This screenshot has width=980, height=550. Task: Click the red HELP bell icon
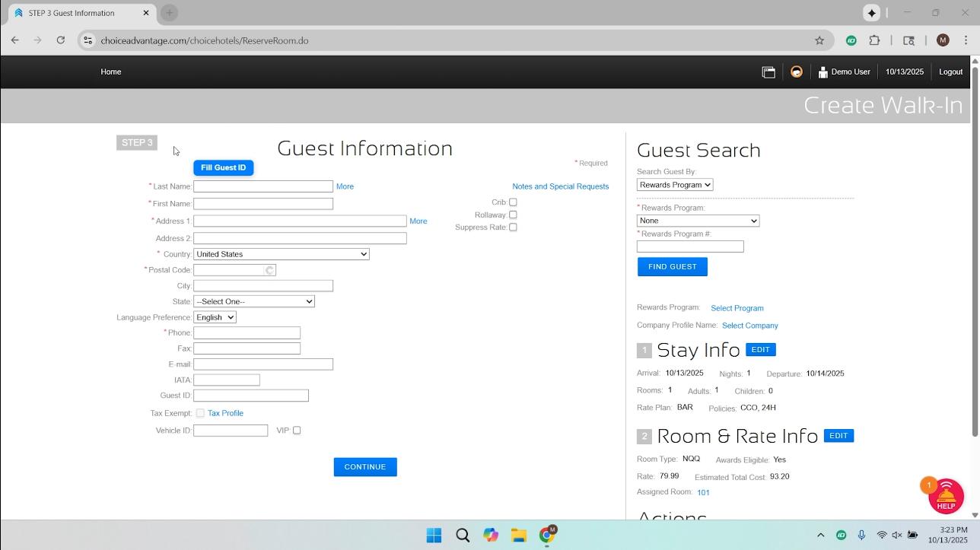tap(946, 494)
